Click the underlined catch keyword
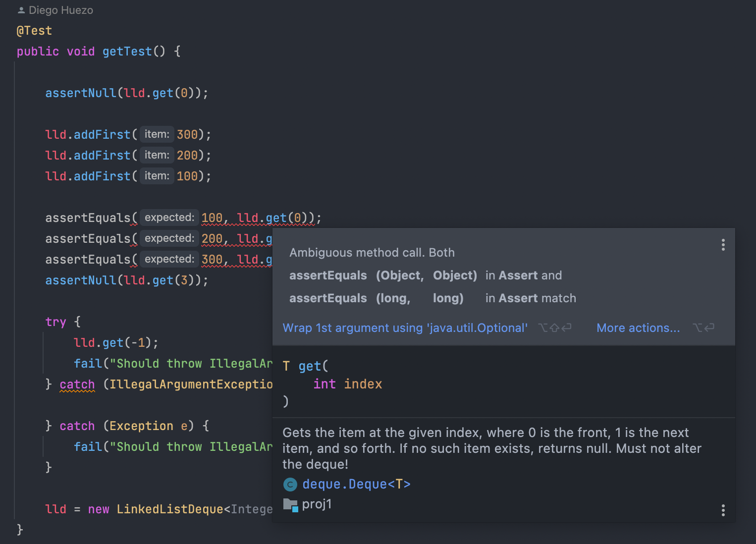Screen dimensions: 756x544 [77, 384]
